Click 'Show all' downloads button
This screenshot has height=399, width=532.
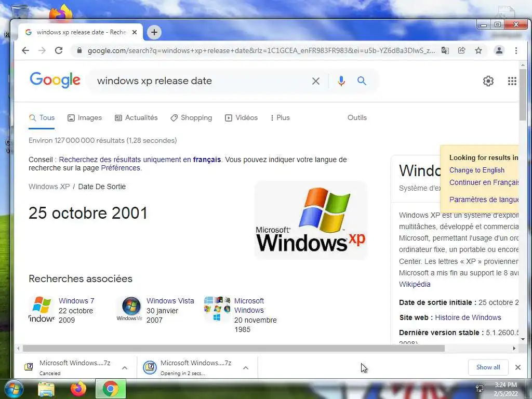488,367
